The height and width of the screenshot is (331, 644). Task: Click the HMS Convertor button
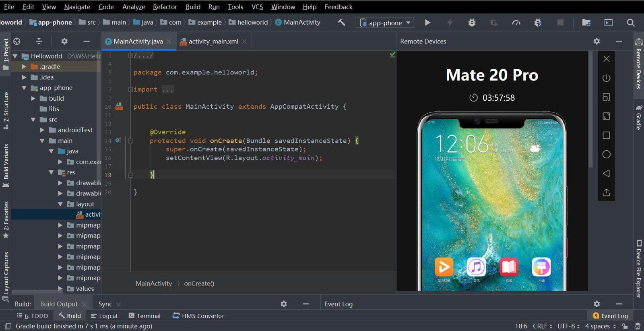198,316
